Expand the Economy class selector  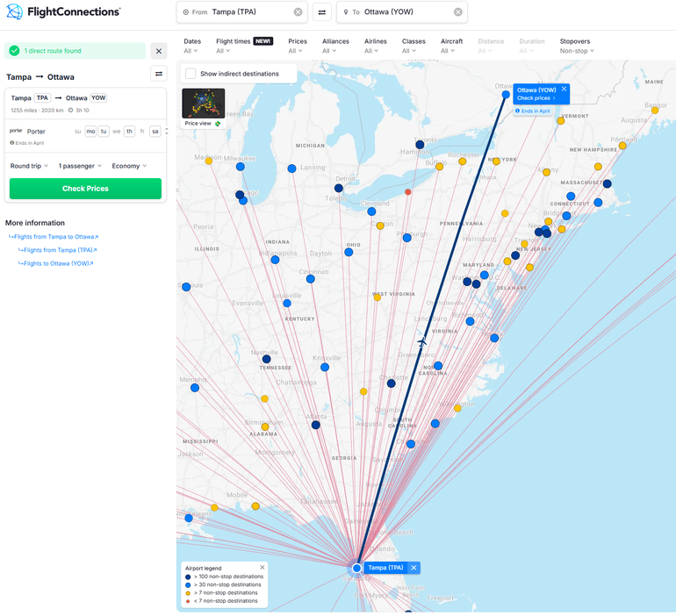click(129, 166)
